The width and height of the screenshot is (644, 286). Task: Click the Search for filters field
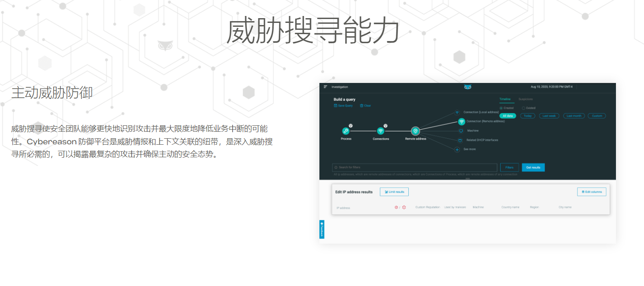pyautogui.click(x=414, y=168)
